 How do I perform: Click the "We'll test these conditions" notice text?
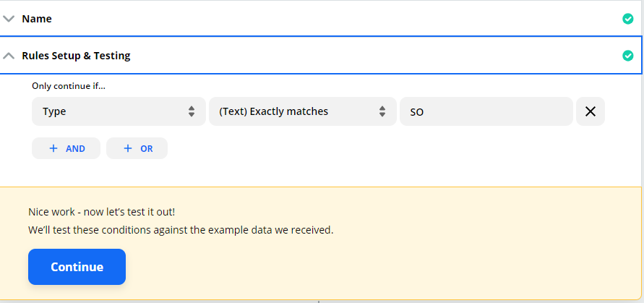pyautogui.click(x=181, y=230)
